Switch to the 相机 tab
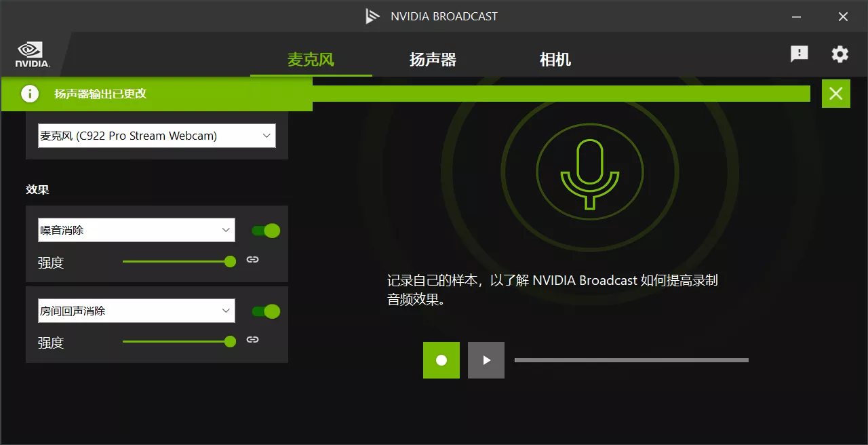 point(555,60)
